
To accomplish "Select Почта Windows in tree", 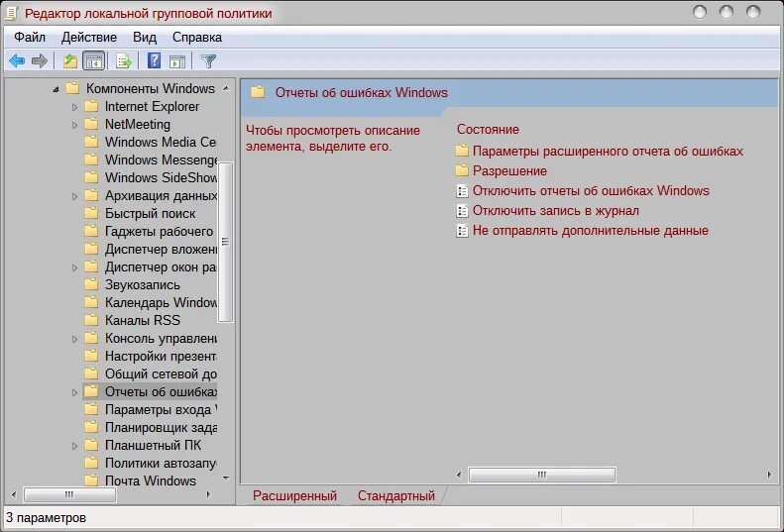I will tap(150, 481).
